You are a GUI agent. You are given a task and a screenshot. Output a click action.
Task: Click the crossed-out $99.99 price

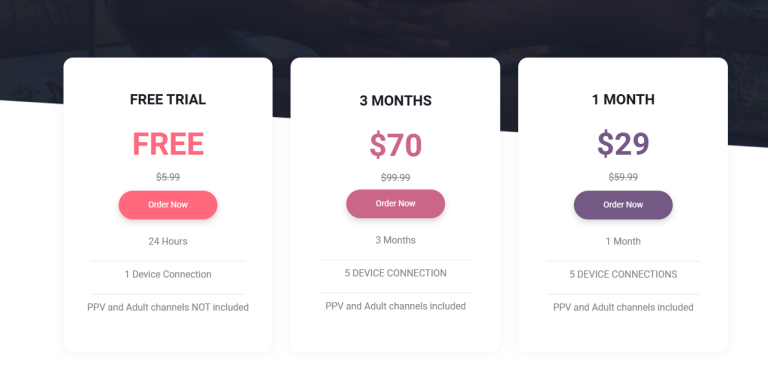(395, 177)
